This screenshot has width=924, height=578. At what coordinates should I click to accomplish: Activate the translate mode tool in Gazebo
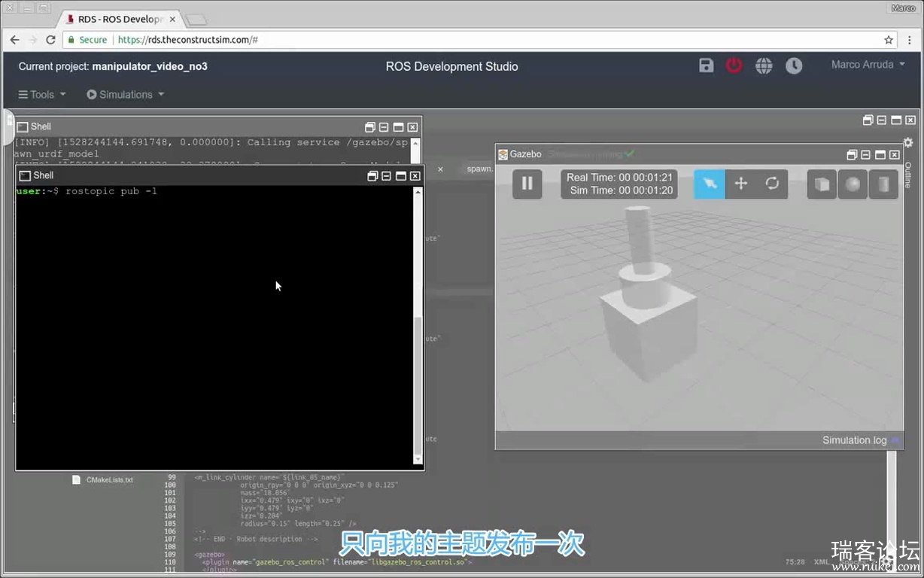coord(741,184)
